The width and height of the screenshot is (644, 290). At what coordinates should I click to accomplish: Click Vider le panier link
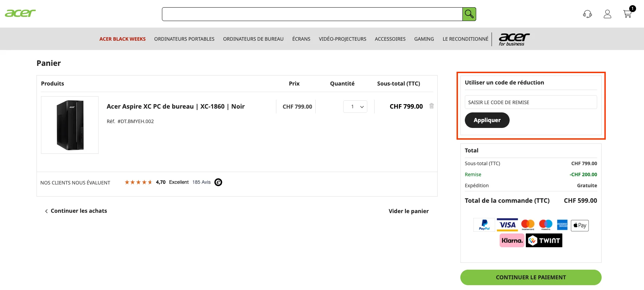tap(409, 211)
